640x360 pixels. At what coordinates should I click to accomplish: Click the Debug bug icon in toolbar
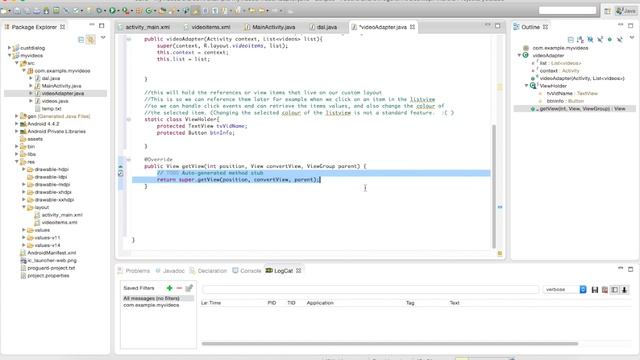99,11
